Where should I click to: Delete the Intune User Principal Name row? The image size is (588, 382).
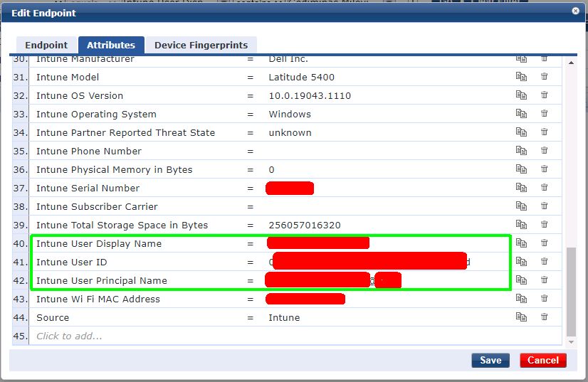pos(544,280)
